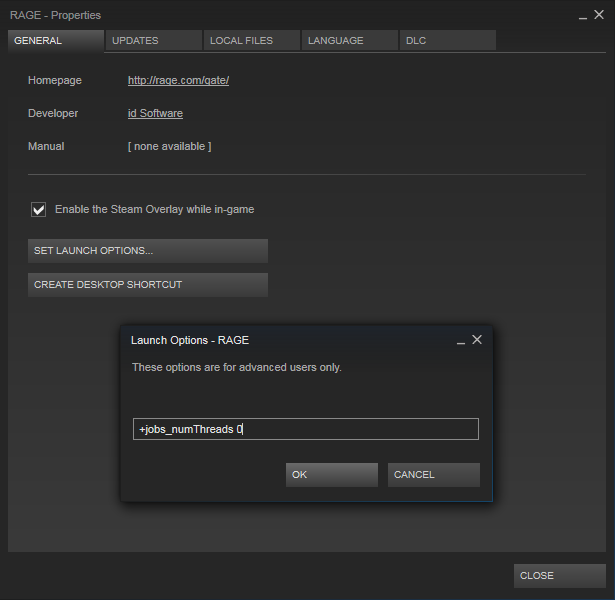Image resolution: width=615 pixels, height=600 pixels.
Task: Click the "RAGE - Properties" window title
Action: click(55, 15)
